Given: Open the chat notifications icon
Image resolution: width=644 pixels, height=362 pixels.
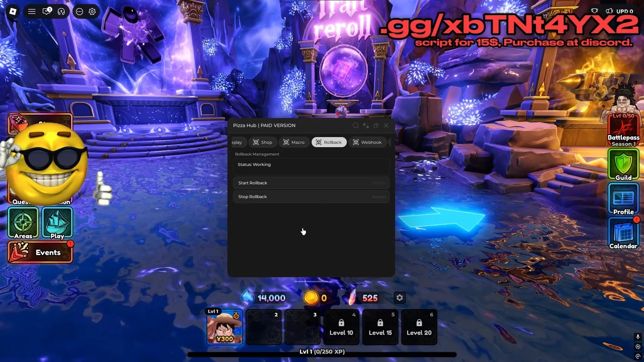Looking at the screenshot, I should 47,11.
